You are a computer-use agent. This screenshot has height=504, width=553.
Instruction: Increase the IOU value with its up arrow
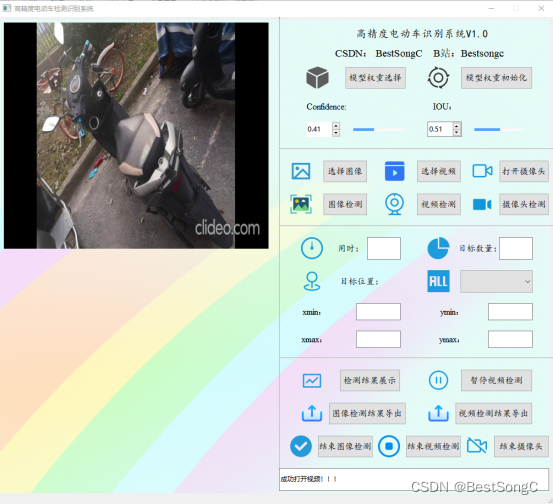[457, 126]
